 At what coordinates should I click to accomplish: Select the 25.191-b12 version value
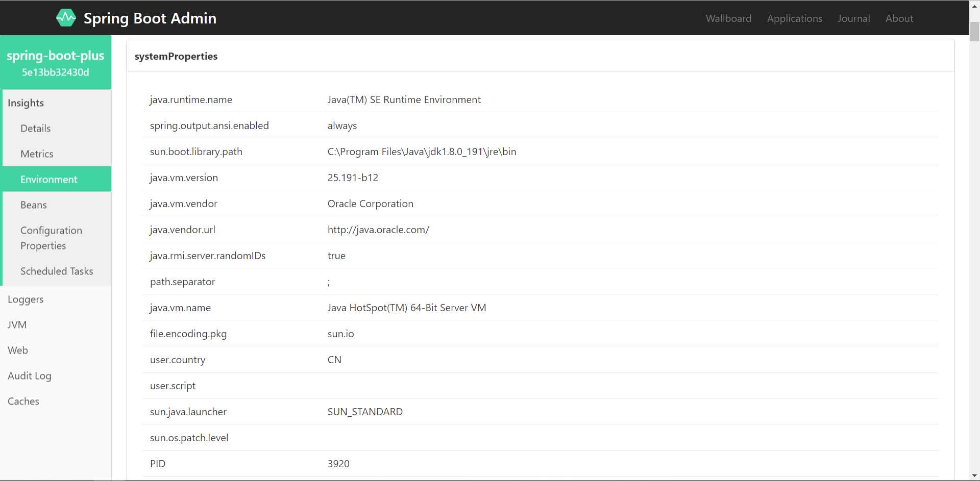click(x=353, y=178)
